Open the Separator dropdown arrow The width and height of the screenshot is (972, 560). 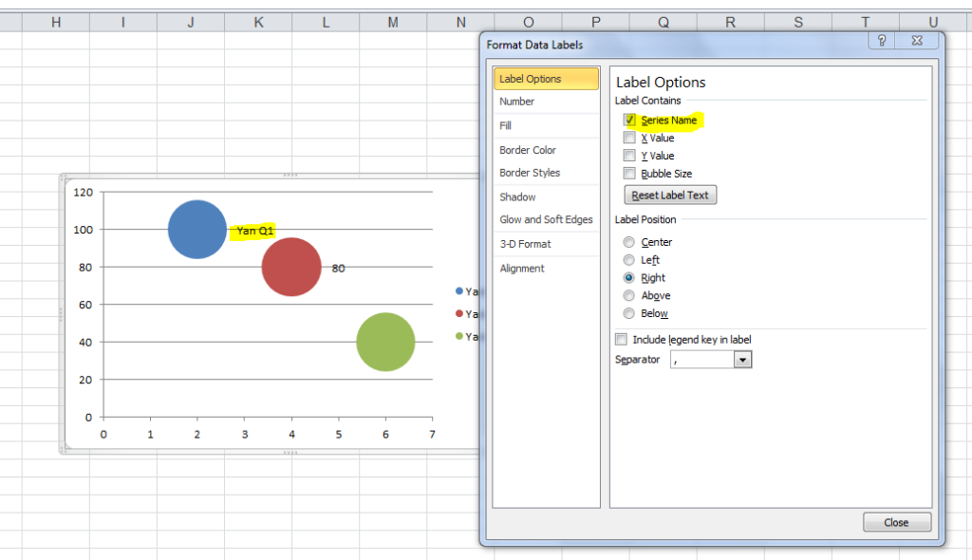742,360
